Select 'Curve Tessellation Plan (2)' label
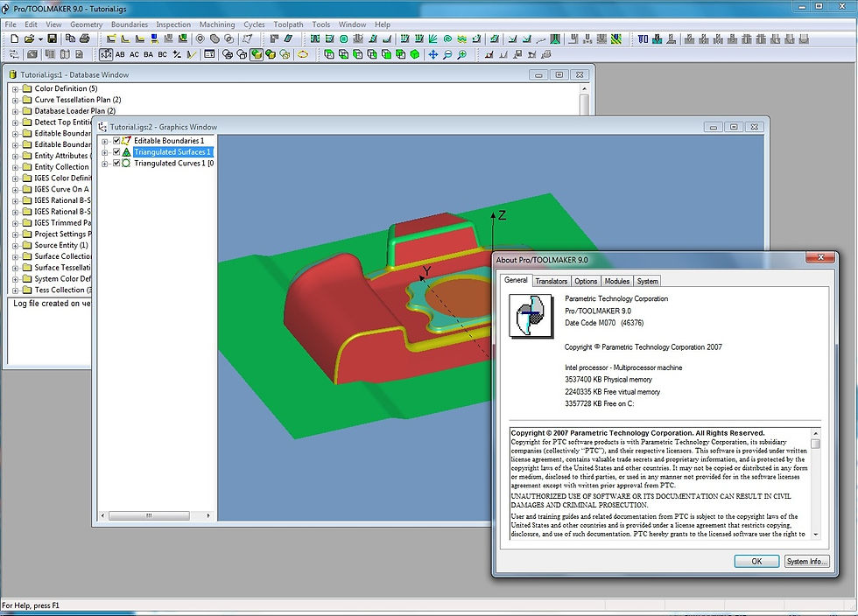858x616 pixels. (78, 100)
